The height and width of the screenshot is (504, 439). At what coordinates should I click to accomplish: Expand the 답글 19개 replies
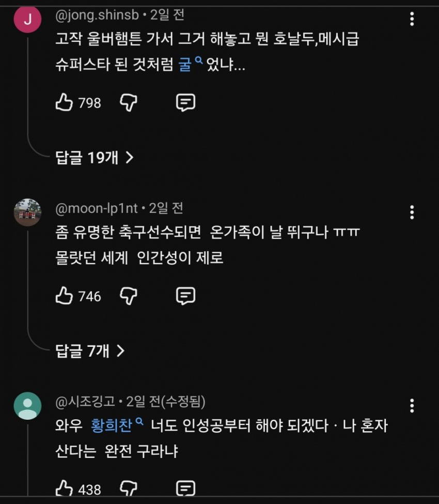pos(94,158)
